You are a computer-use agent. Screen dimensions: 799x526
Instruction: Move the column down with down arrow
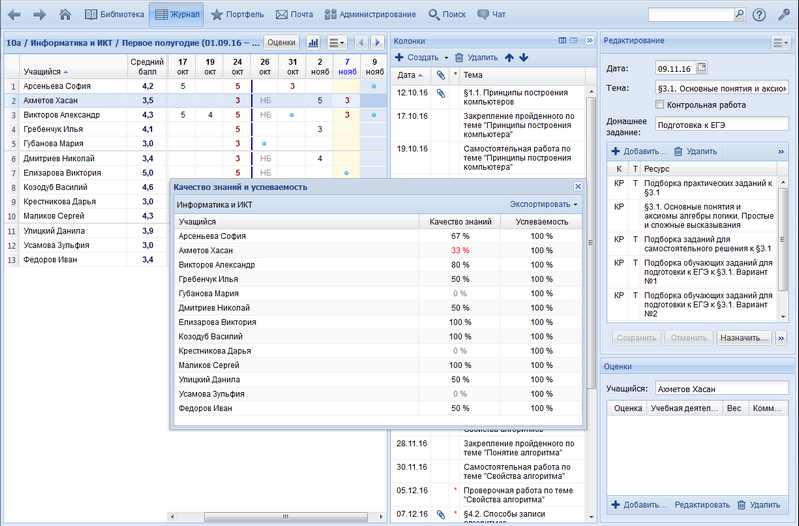point(524,58)
